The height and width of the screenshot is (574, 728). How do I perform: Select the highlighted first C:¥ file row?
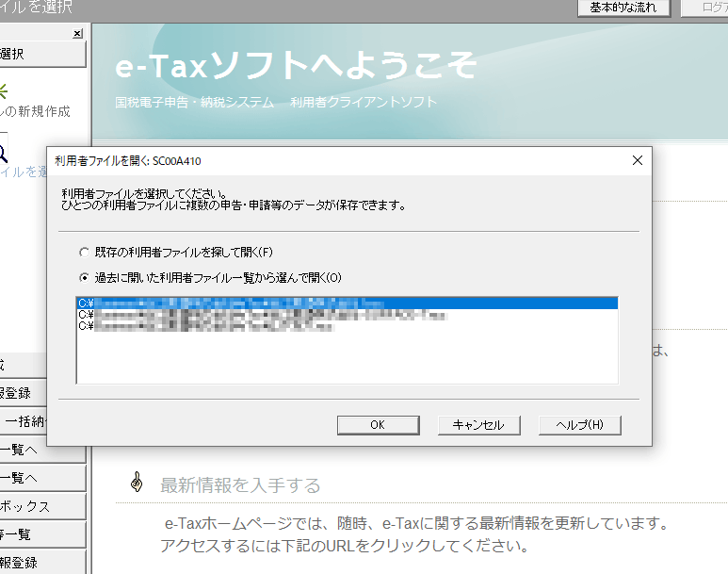[348, 303]
